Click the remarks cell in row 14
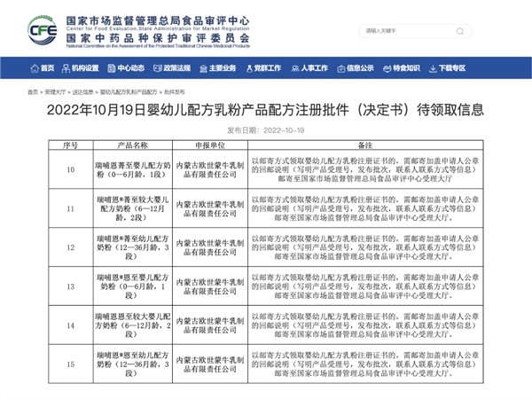The image size is (532, 399). pyautogui.click(x=365, y=325)
